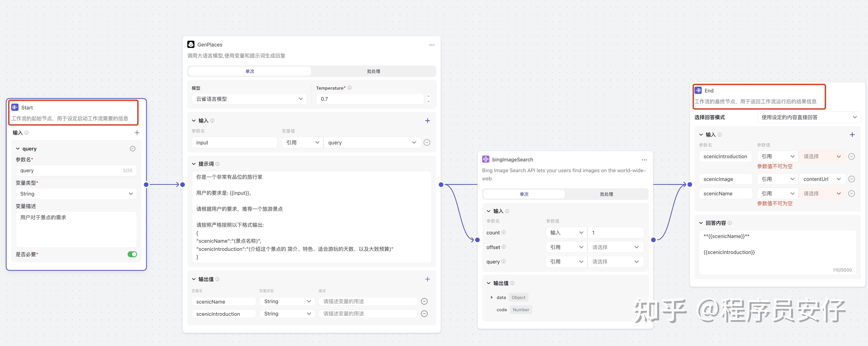Open bingImageSearch node more options menu

click(644, 160)
